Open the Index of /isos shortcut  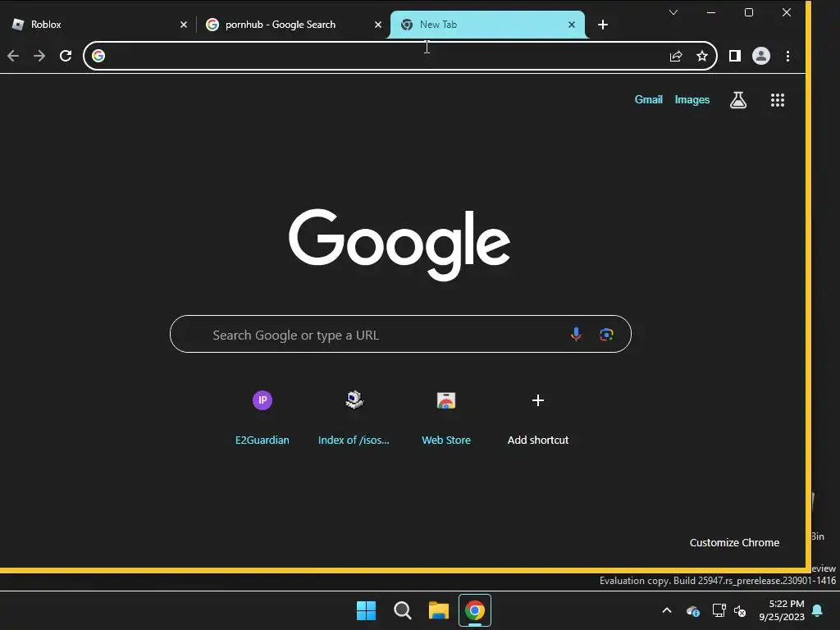pos(354,418)
